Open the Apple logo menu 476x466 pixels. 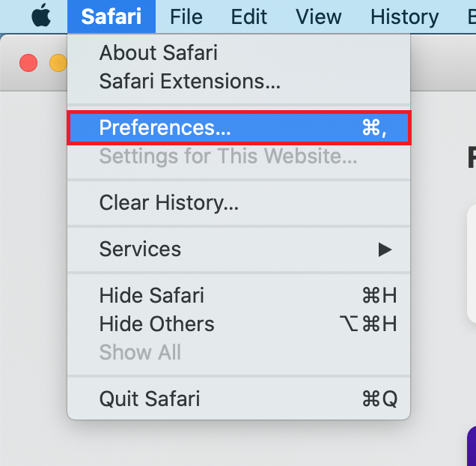40,16
